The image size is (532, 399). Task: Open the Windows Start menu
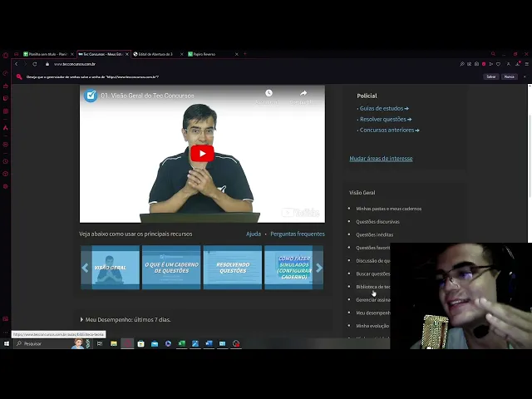(6, 343)
